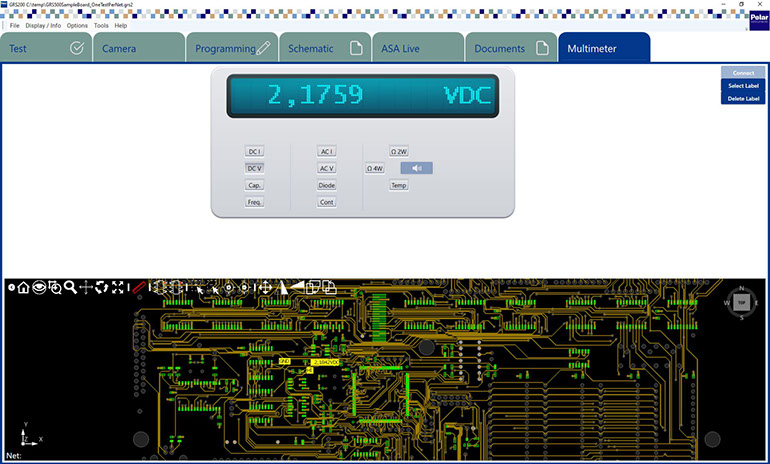Click the home view icon in PCB toolbar

(23, 287)
